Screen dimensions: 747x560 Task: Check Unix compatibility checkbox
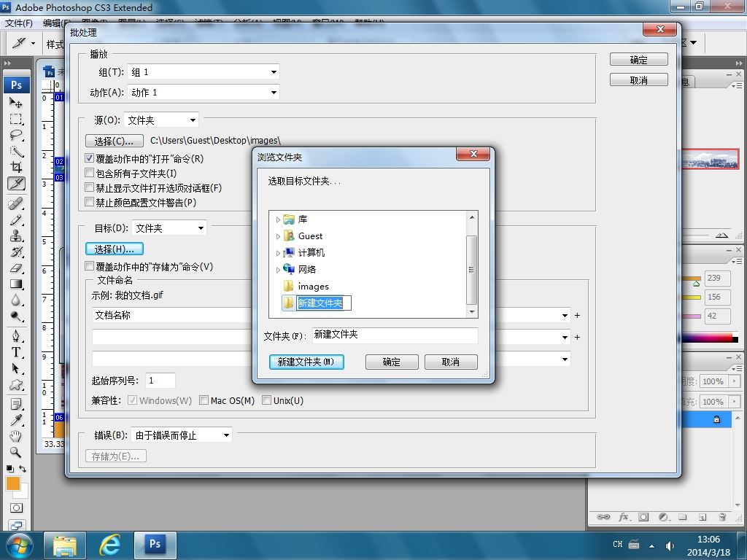(266, 400)
